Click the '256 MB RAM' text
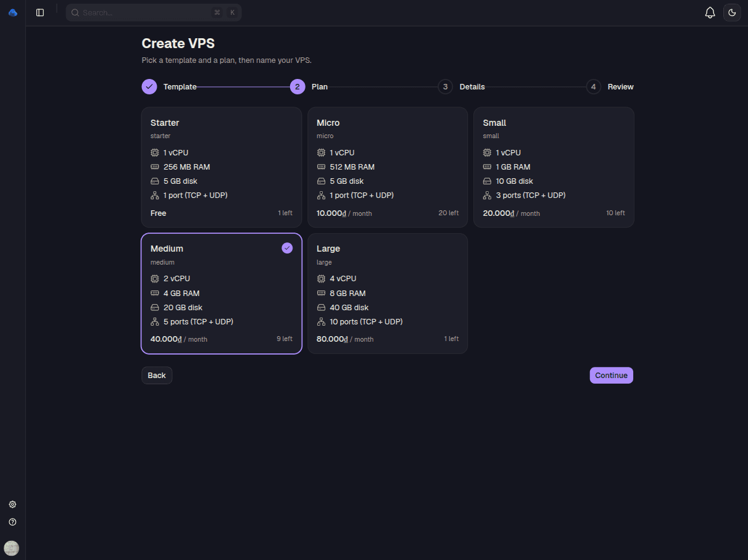Image resolution: width=748 pixels, height=560 pixels. 187,167
